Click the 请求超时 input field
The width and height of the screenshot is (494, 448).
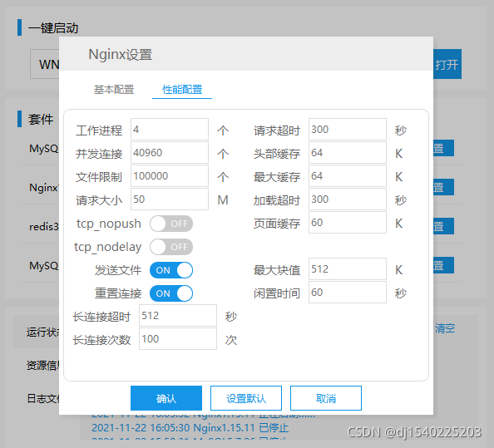pyautogui.click(x=348, y=130)
